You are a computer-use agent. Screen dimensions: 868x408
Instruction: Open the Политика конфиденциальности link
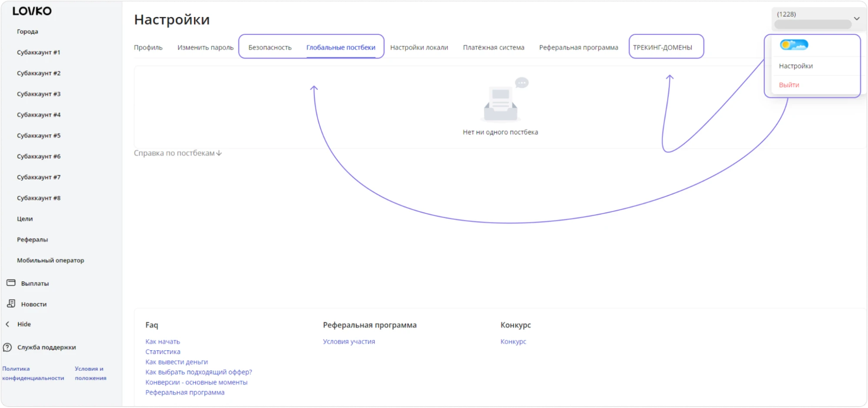[33, 373]
